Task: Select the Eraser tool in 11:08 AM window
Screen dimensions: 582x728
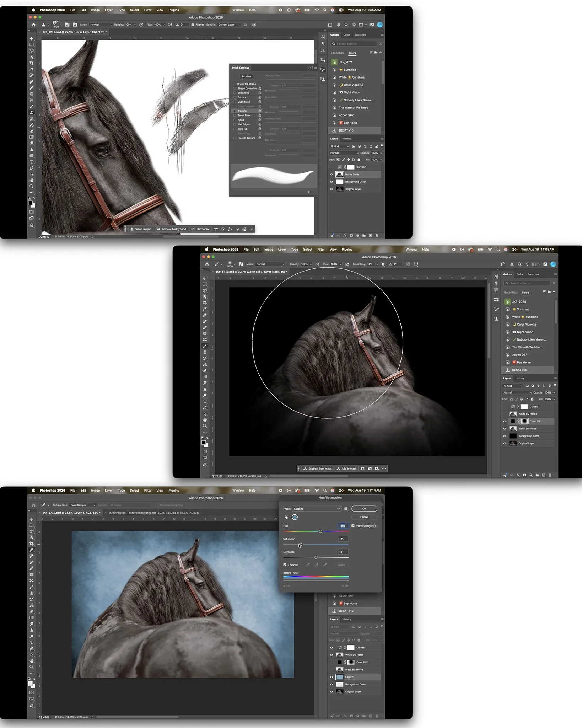Action: [205, 370]
